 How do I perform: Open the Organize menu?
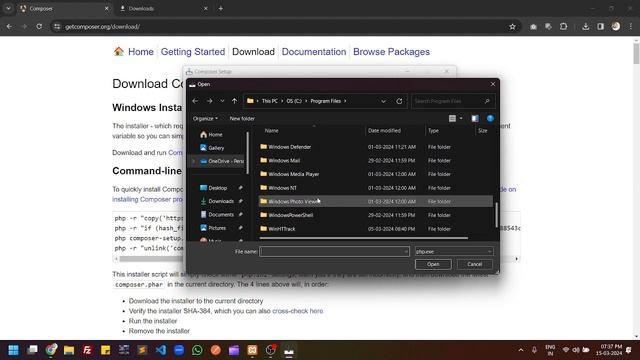pyautogui.click(x=205, y=118)
